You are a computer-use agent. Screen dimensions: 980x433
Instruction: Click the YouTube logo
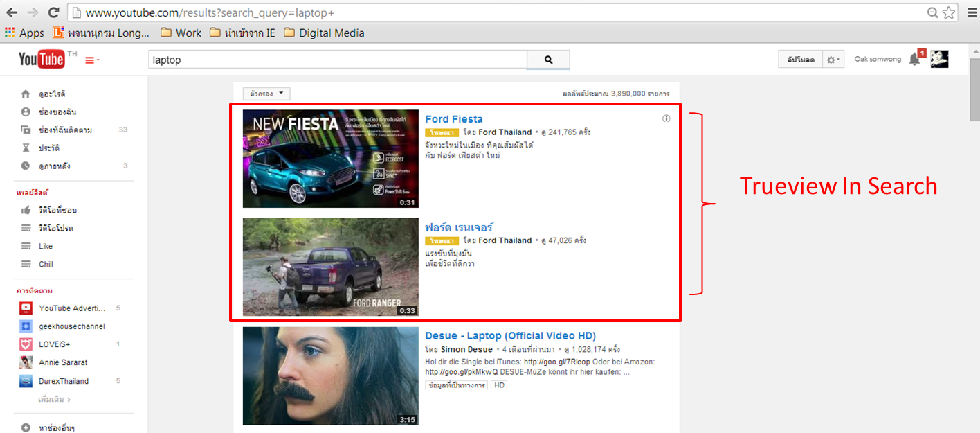(x=42, y=60)
